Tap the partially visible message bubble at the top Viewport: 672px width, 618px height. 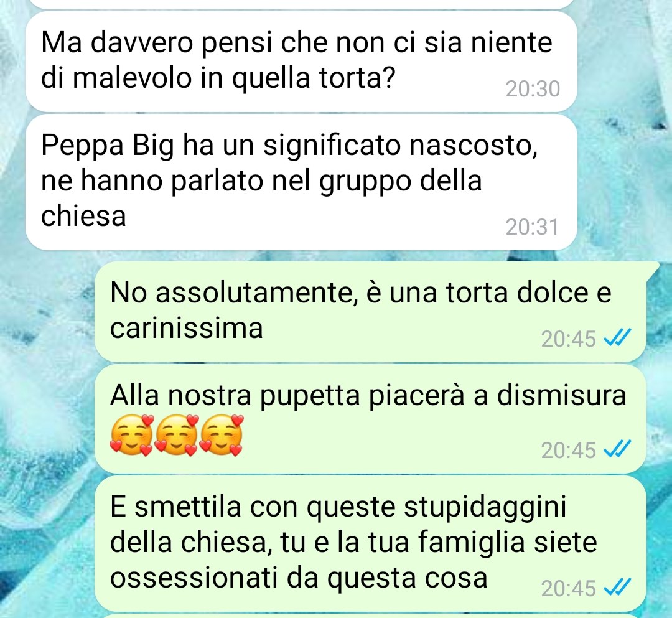pyautogui.click(x=301, y=4)
